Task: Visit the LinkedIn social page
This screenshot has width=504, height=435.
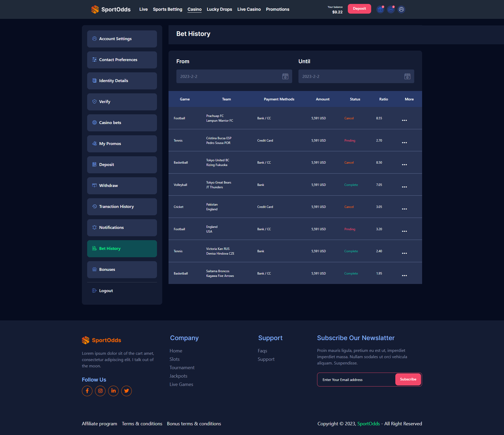Action: coord(113,391)
